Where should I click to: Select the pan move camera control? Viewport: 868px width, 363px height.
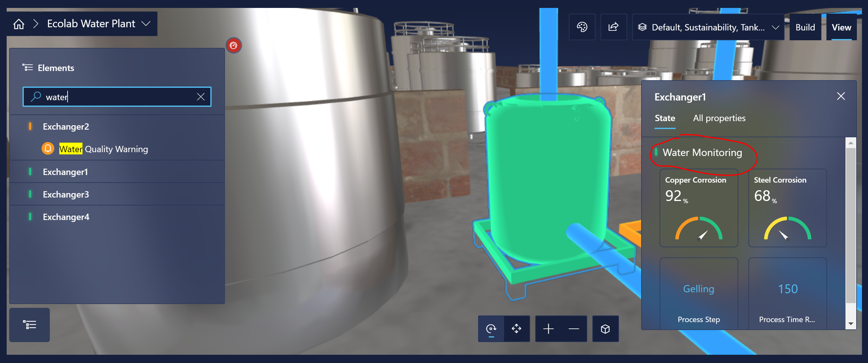coord(516,328)
